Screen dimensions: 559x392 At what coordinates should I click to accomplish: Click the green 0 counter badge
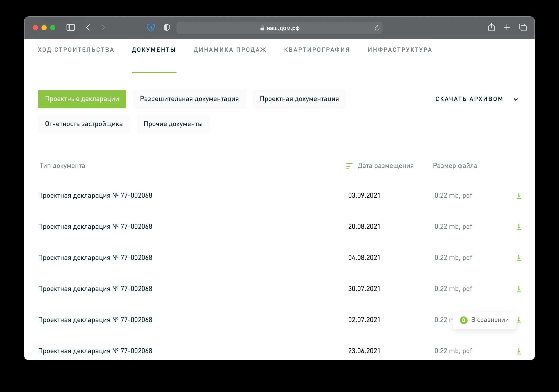464,320
